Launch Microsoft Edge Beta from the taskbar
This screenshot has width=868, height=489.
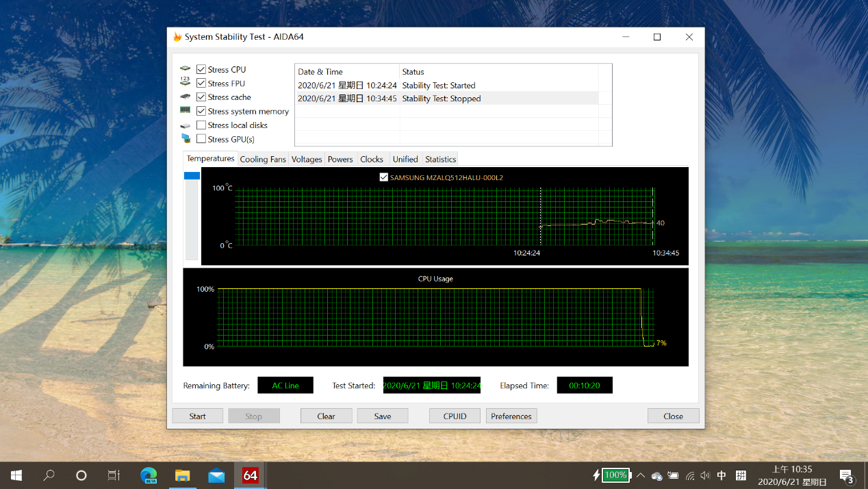149,475
